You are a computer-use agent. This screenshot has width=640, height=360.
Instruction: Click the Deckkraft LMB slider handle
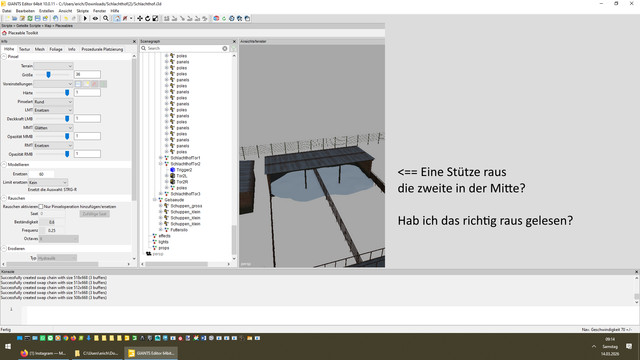click(x=67, y=119)
